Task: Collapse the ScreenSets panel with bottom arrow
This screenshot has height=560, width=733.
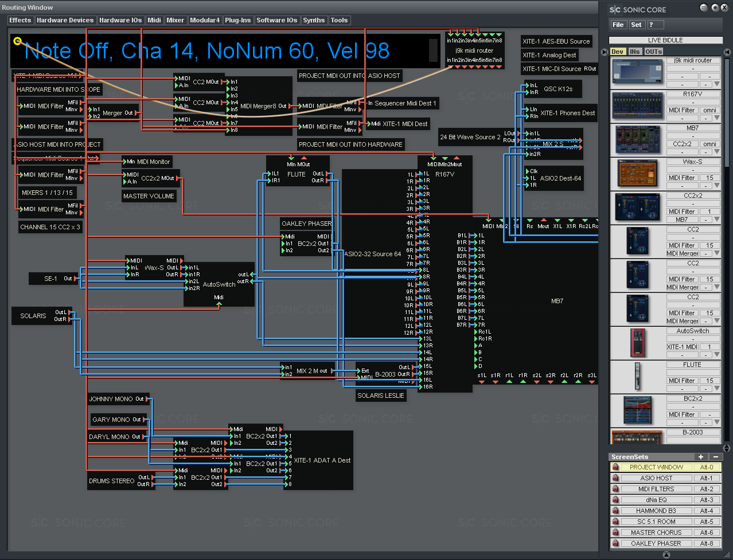Action: (x=666, y=555)
